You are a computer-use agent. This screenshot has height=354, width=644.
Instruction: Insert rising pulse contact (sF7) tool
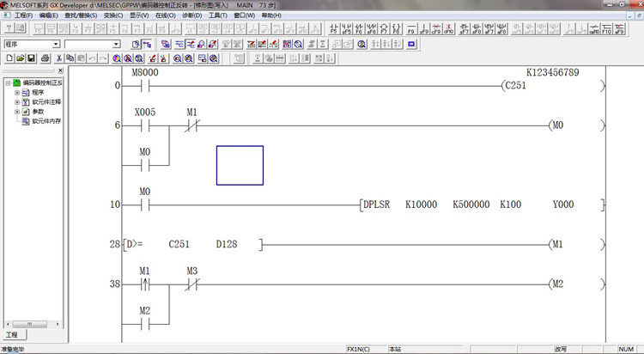(464, 28)
